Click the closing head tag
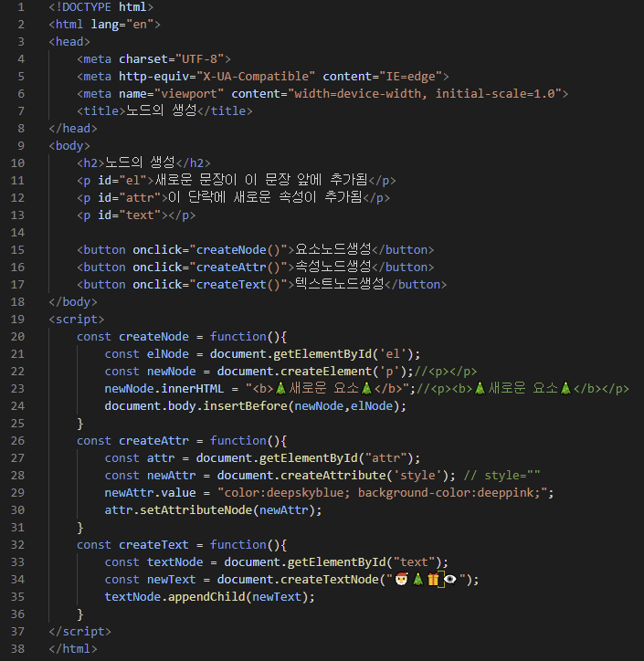This screenshot has width=644, height=661. [73, 128]
